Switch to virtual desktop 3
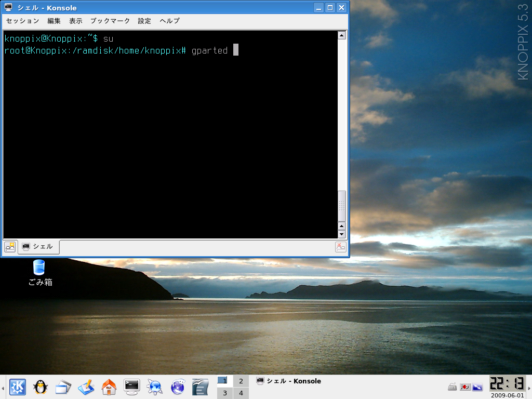This screenshot has width=532, height=399. [224, 393]
